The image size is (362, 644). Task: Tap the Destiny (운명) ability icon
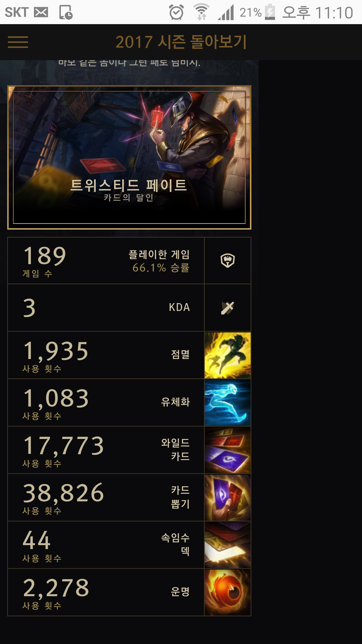(228, 592)
